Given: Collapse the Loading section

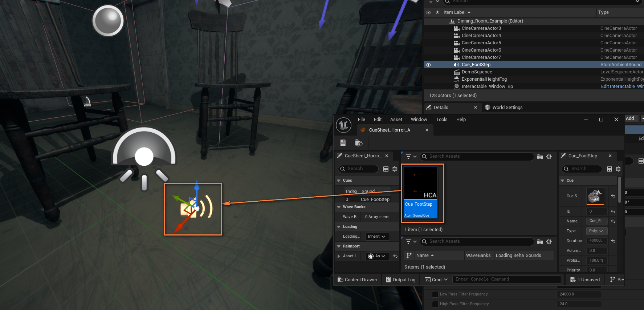Looking at the screenshot, I should (x=339, y=227).
